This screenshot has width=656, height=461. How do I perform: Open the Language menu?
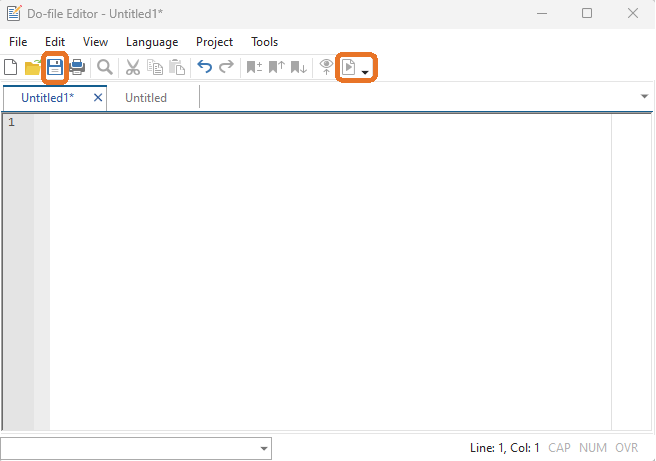(152, 42)
